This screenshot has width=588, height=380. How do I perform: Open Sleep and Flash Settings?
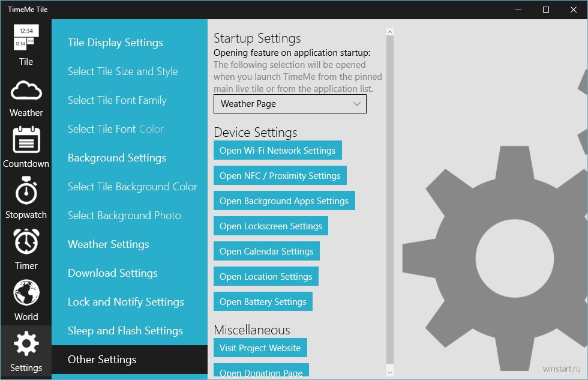(x=125, y=331)
